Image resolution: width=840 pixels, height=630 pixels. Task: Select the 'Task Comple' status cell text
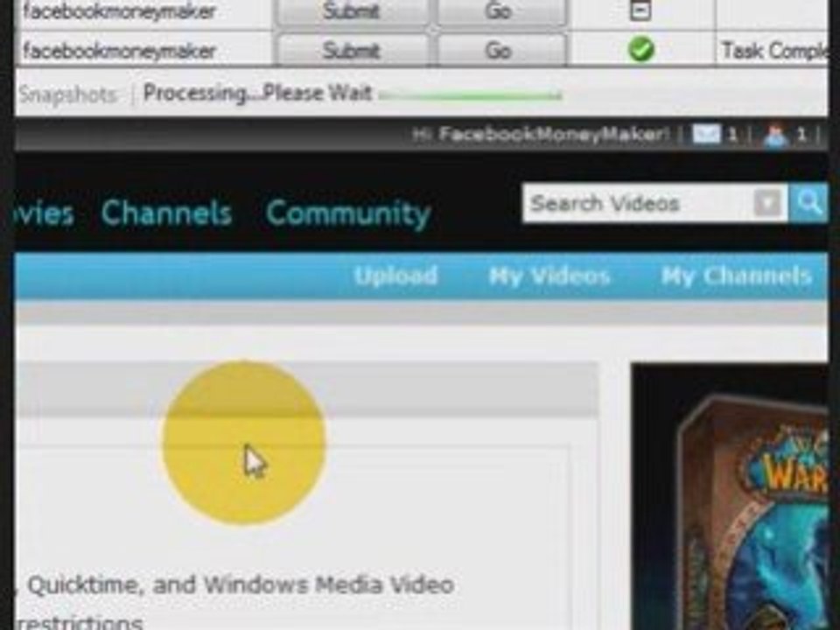click(x=774, y=51)
